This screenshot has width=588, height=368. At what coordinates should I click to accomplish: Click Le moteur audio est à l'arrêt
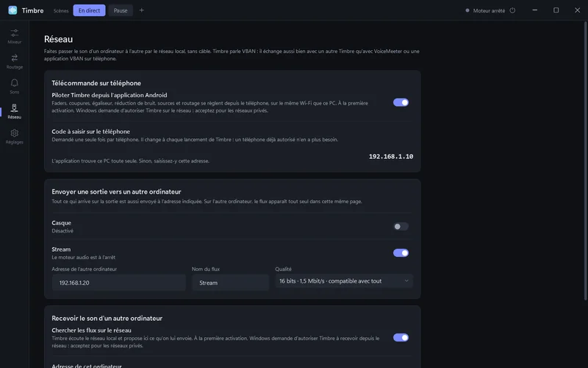[84, 257]
